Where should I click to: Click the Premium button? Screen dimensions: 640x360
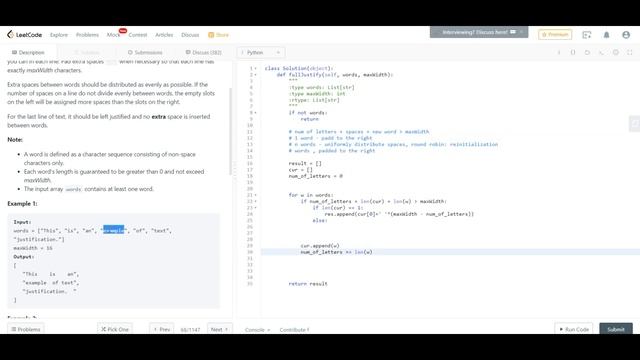click(x=555, y=35)
